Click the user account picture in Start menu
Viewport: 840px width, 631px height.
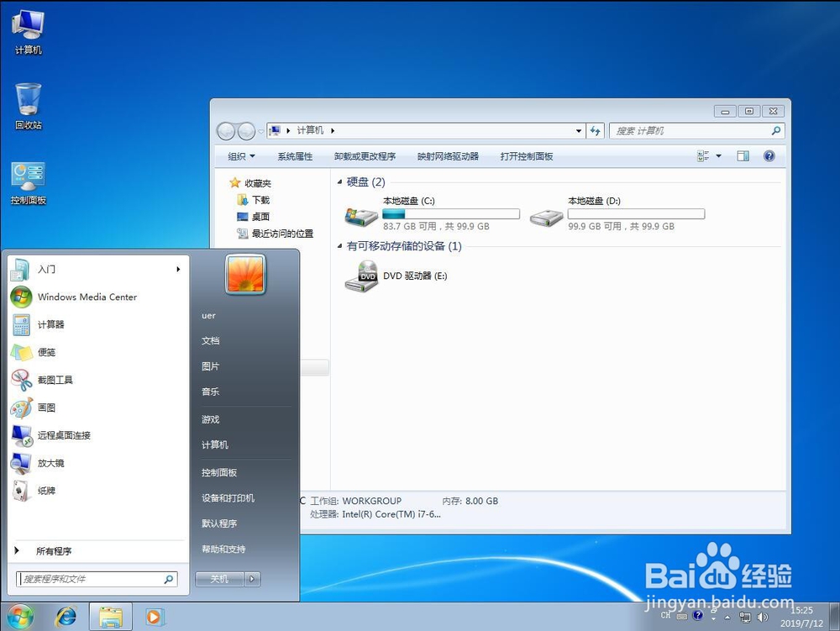coord(245,274)
